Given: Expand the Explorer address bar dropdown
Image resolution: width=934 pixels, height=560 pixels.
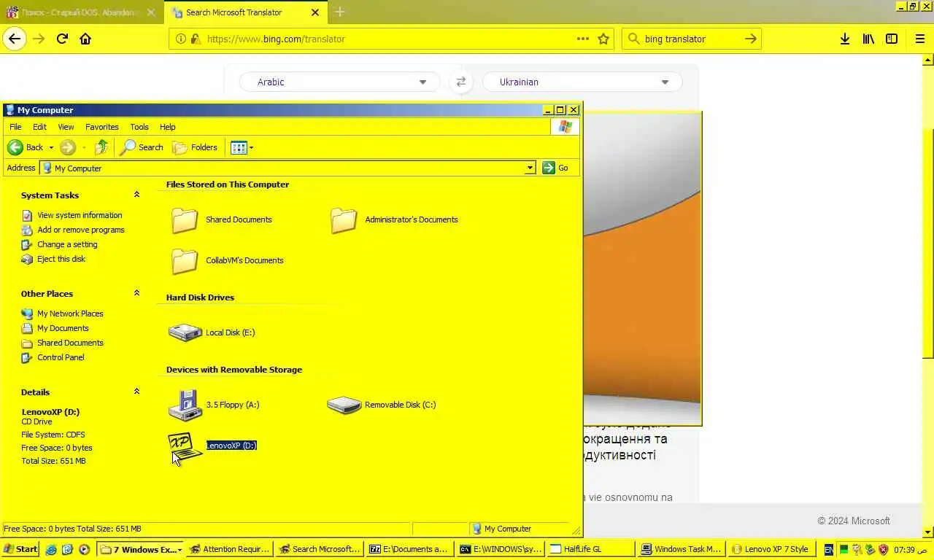Looking at the screenshot, I should tap(530, 168).
